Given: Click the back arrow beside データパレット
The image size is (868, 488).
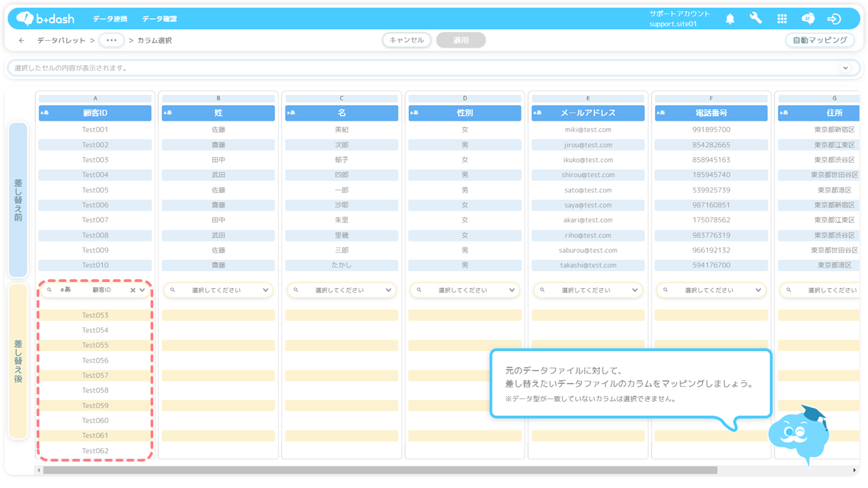Looking at the screenshot, I should 22,41.
